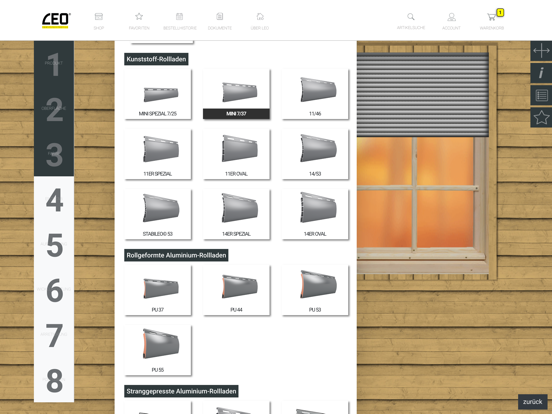Click the zurück button
552x414 pixels.
[533, 402]
